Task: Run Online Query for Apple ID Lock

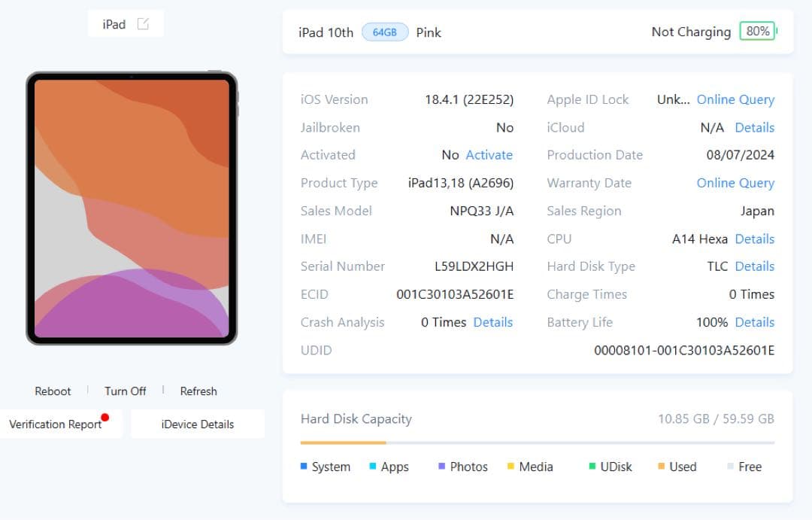Action: pyautogui.click(x=735, y=99)
